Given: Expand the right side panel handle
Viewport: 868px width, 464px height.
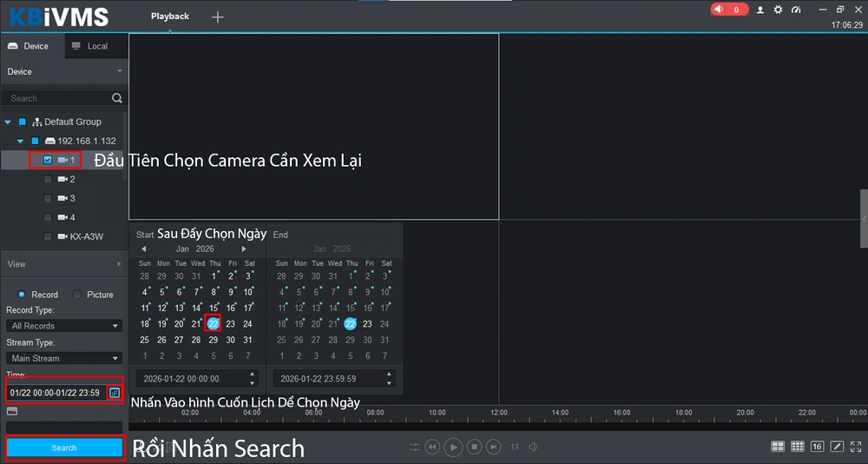Looking at the screenshot, I should click(x=865, y=218).
